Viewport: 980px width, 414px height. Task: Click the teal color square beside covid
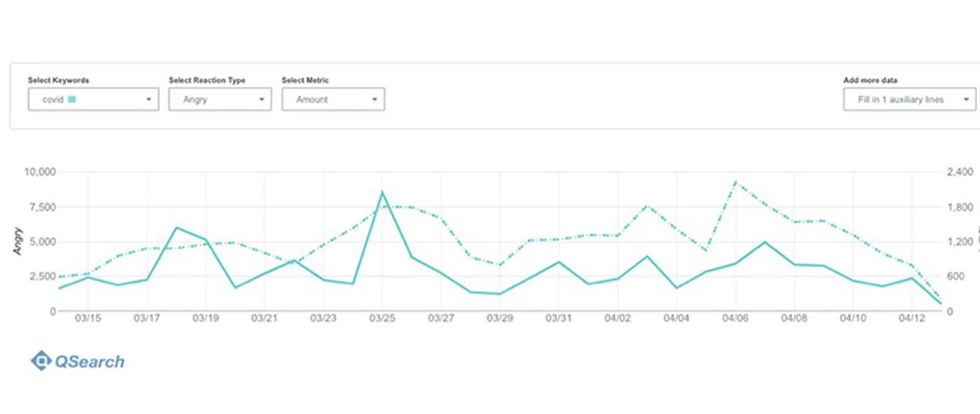72,100
